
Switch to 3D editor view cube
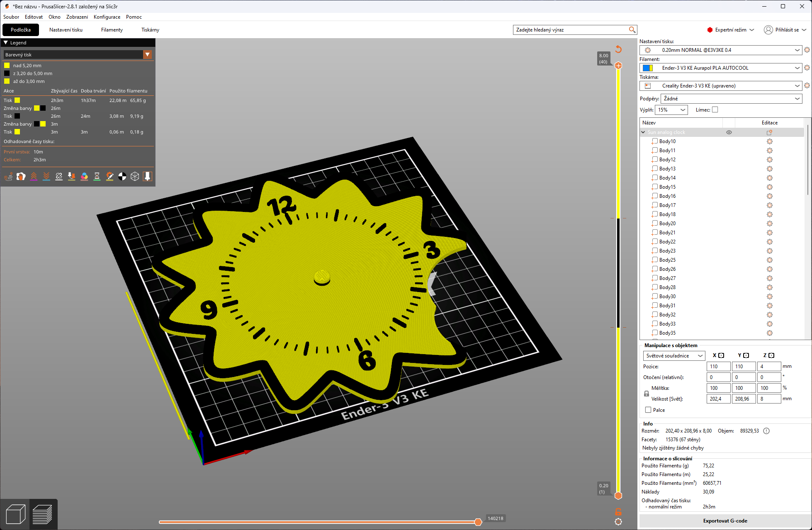pyautogui.click(x=15, y=514)
